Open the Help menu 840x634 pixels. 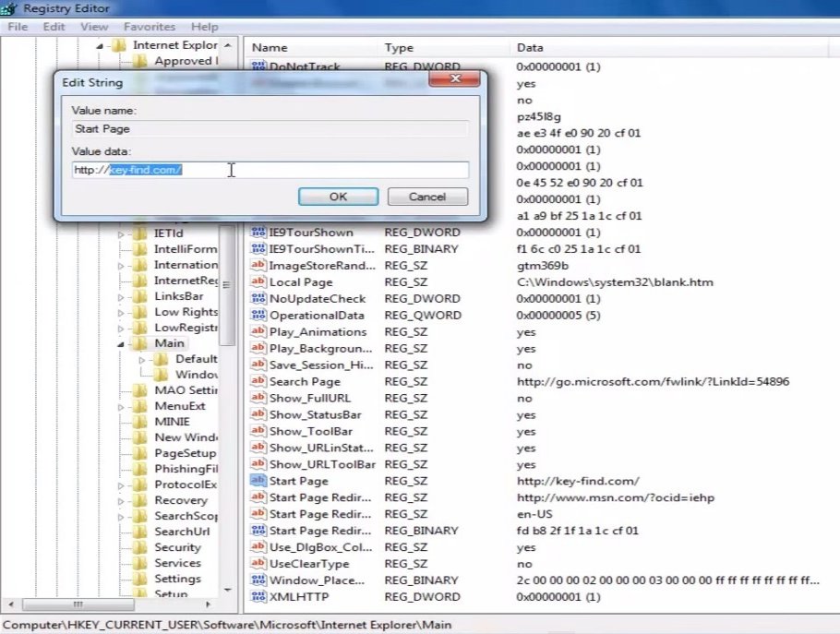[x=205, y=27]
